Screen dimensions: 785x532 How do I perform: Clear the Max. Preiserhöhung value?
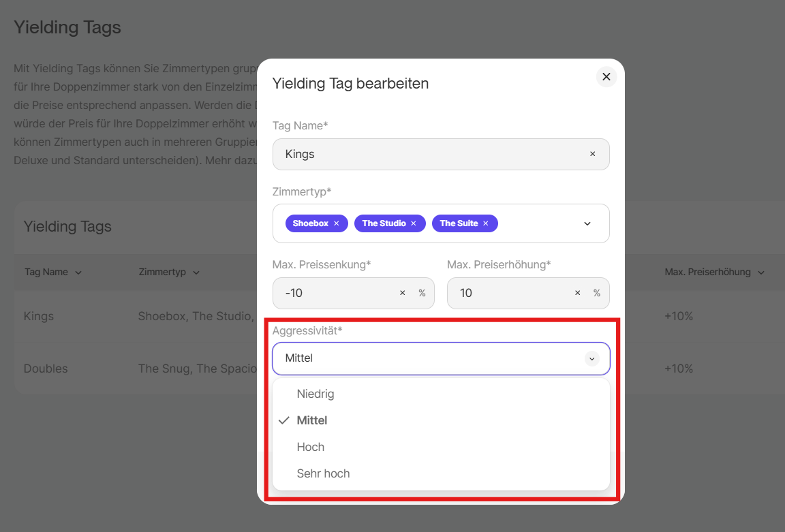click(577, 293)
